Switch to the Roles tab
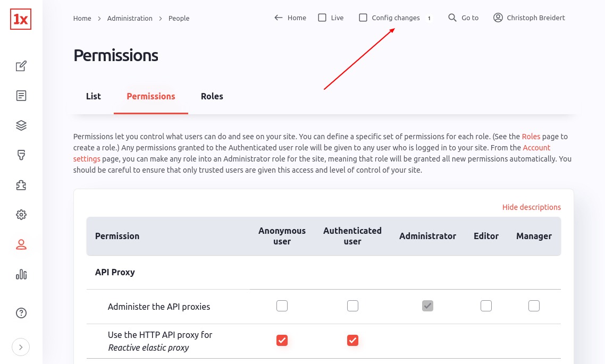This screenshot has height=364, width=605. pyautogui.click(x=212, y=96)
